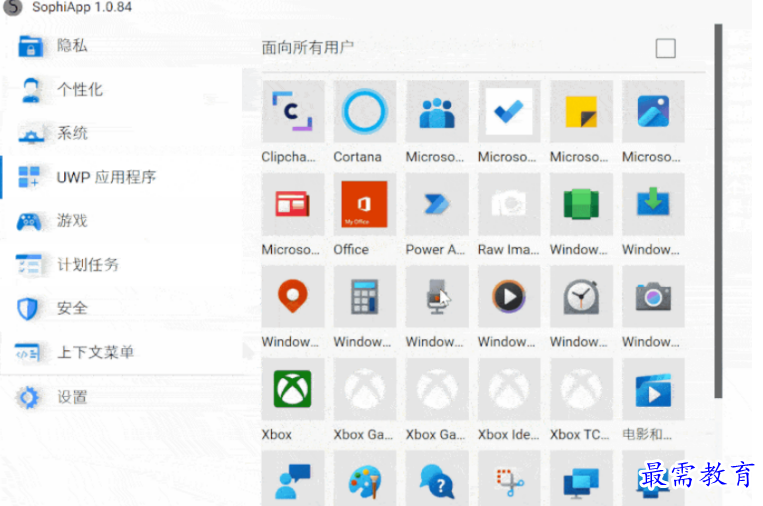763x506 pixels.
Task: Select the Microsoft Sticky Notes yellow tile
Action: click(x=581, y=111)
